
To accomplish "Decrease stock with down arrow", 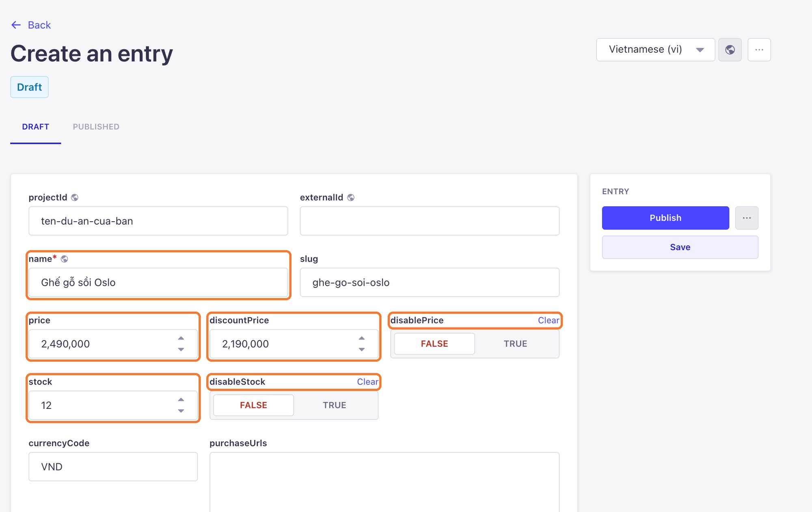I will coord(181,411).
